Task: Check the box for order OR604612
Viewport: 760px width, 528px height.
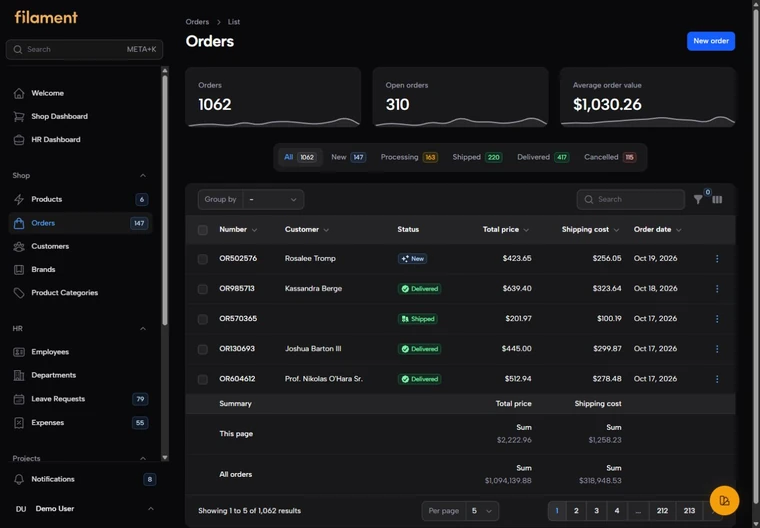Action: click(x=203, y=379)
